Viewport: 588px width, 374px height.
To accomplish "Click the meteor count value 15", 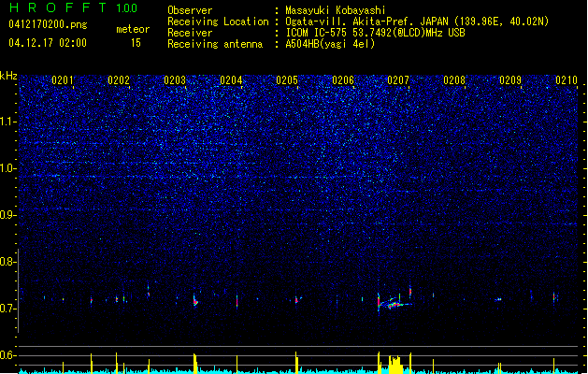I will pos(136,43).
